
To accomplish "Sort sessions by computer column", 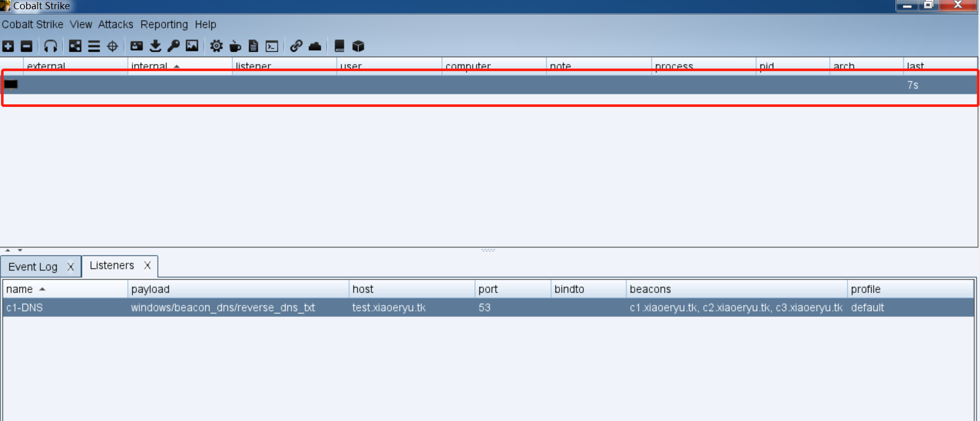I will (494, 66).
